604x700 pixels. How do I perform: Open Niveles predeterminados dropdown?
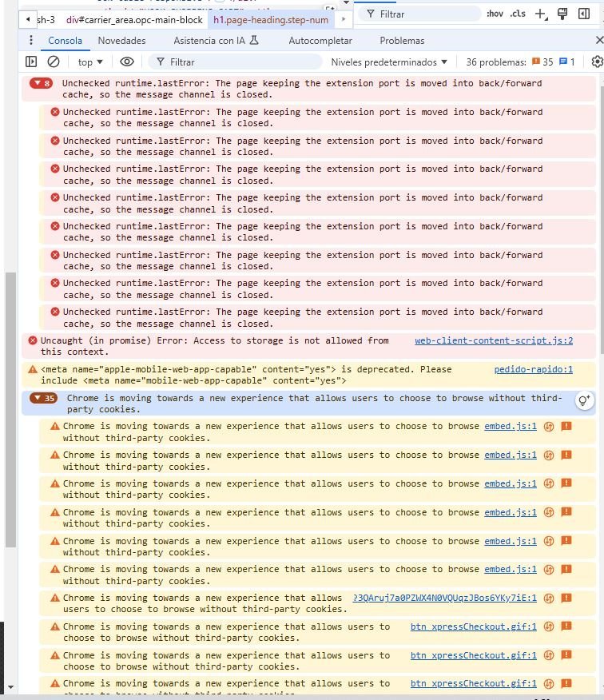(x=389, y=62)
